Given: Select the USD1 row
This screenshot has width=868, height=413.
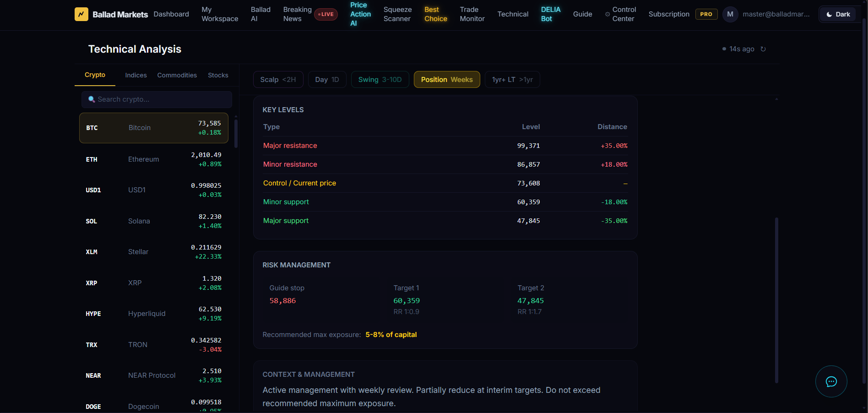Looking at the screenshot, I should pyautogui.click(x=154, y=190).
